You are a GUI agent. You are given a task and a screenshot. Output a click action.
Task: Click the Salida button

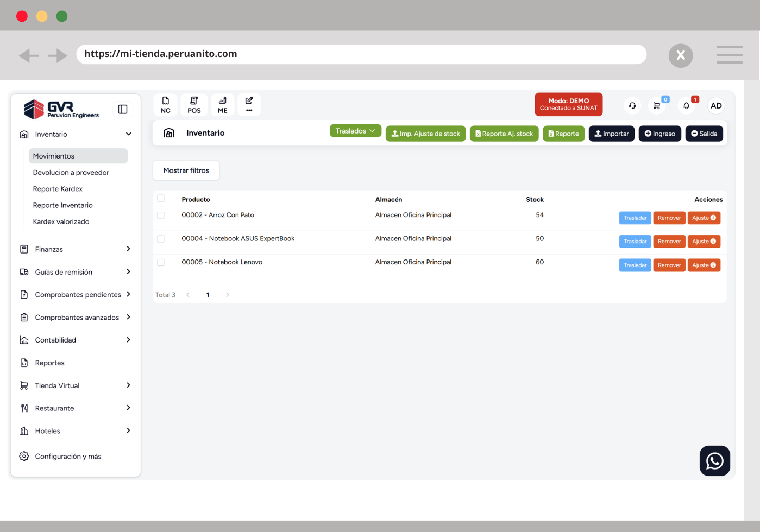(x=704, y=134)
